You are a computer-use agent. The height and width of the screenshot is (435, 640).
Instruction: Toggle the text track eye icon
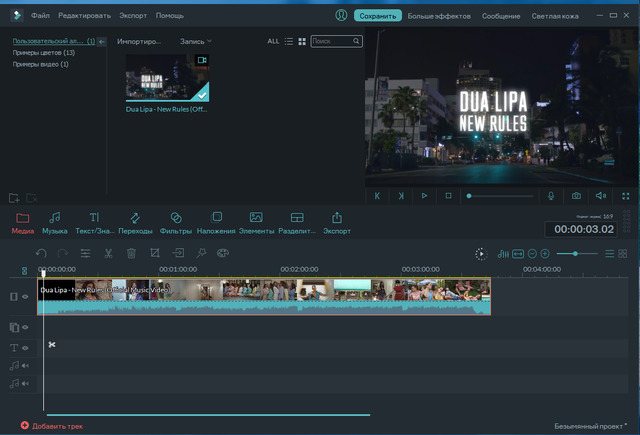[25, 347]
